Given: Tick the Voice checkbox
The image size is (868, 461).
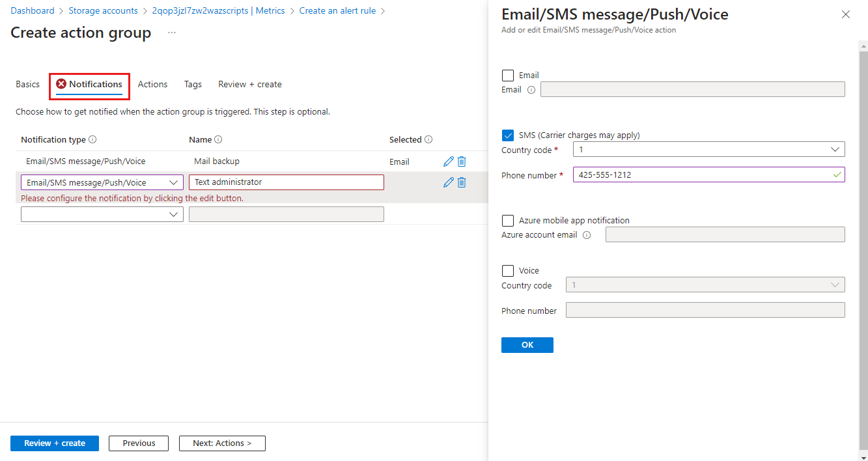Looking at the screenshot, I should pos(508,271).
